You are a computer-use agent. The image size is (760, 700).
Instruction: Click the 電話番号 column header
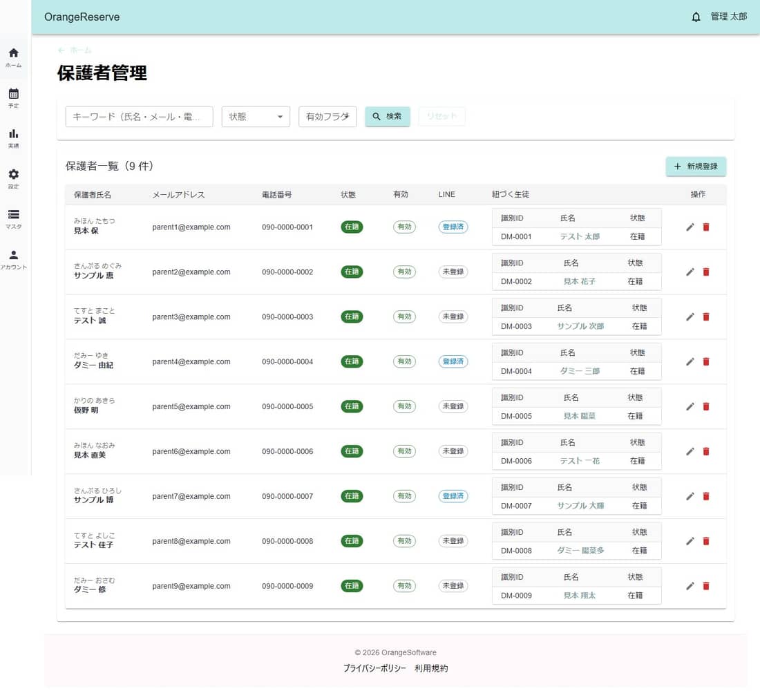point(277,195)
